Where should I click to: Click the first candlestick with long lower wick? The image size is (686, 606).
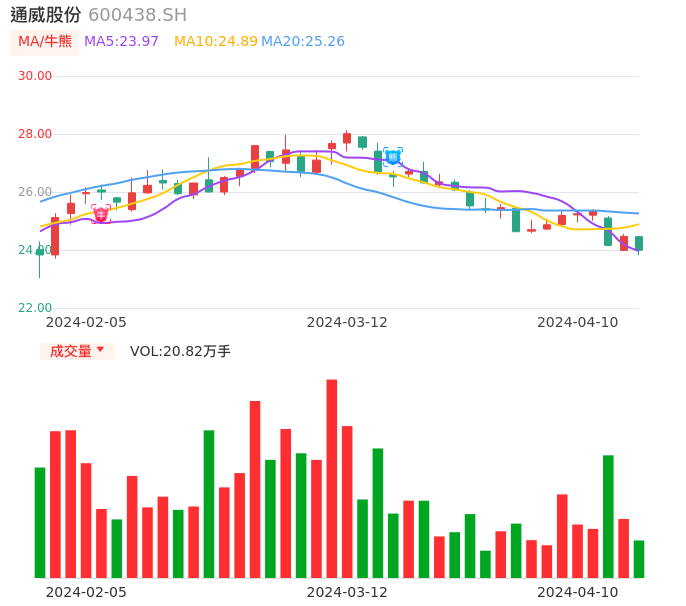point(40,259)
